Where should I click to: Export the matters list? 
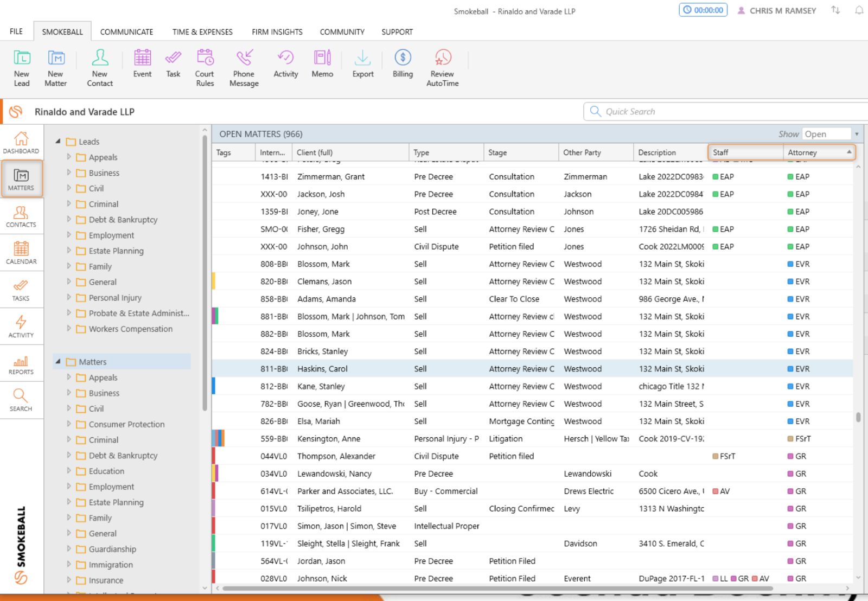[x=363, y=63]
